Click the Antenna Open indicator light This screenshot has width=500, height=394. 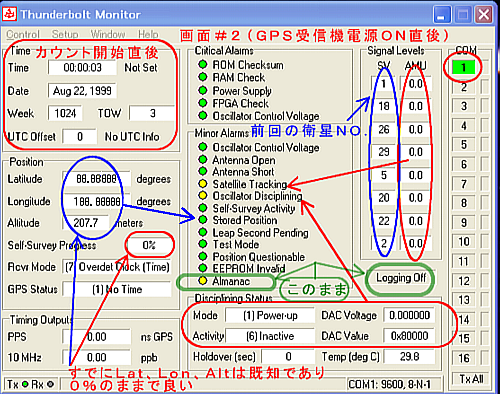[x=202, y=159]
